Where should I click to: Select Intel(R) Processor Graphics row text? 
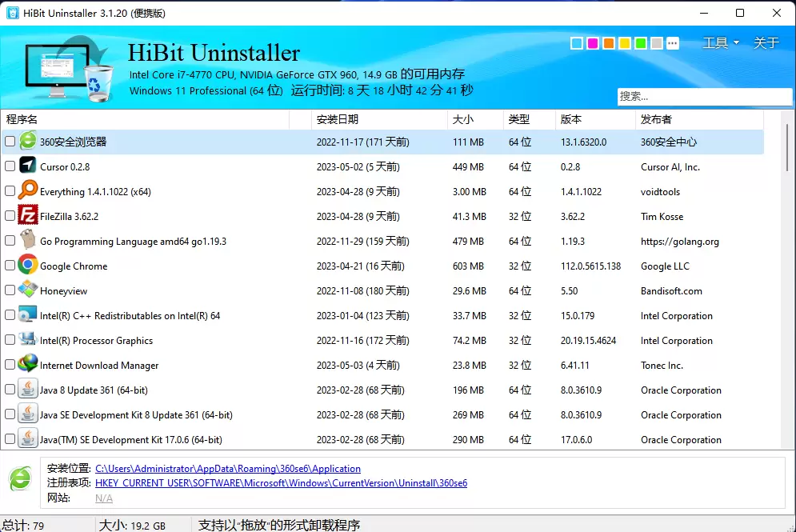point(97,341)
